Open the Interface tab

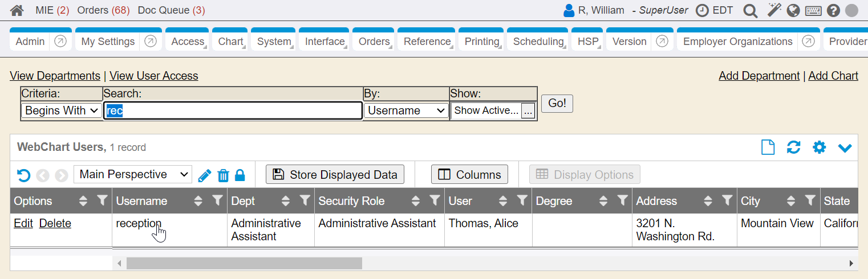[x=325, y=42]
